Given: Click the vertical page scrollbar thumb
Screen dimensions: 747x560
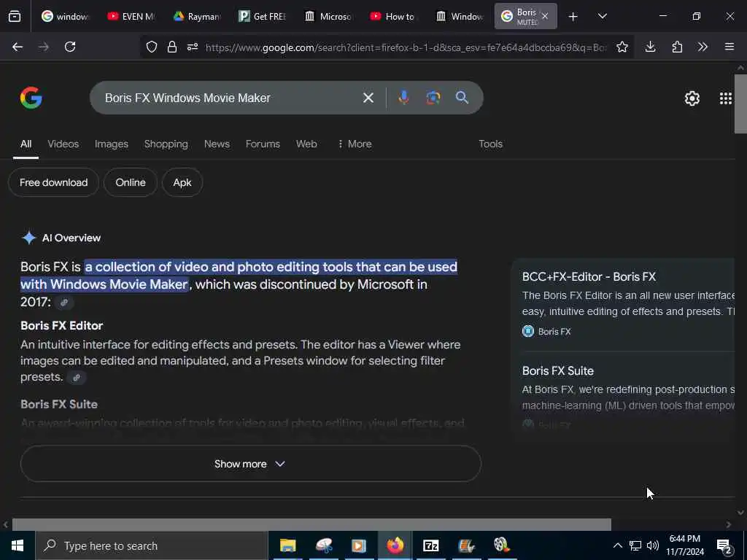Looking at the screenshot, I should tap(740, 104).
